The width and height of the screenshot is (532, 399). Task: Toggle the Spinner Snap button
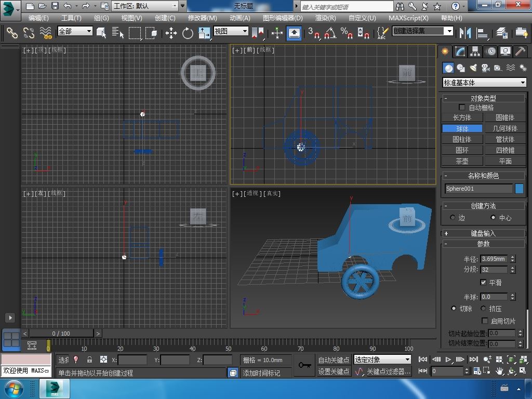click(x=363, y=33)
